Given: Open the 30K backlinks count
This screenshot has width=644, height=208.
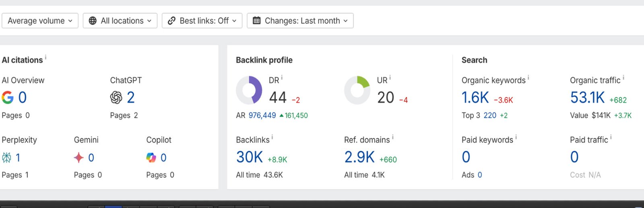Looking at the screenshot, I should pyautogui.click(x=250, y=157).
